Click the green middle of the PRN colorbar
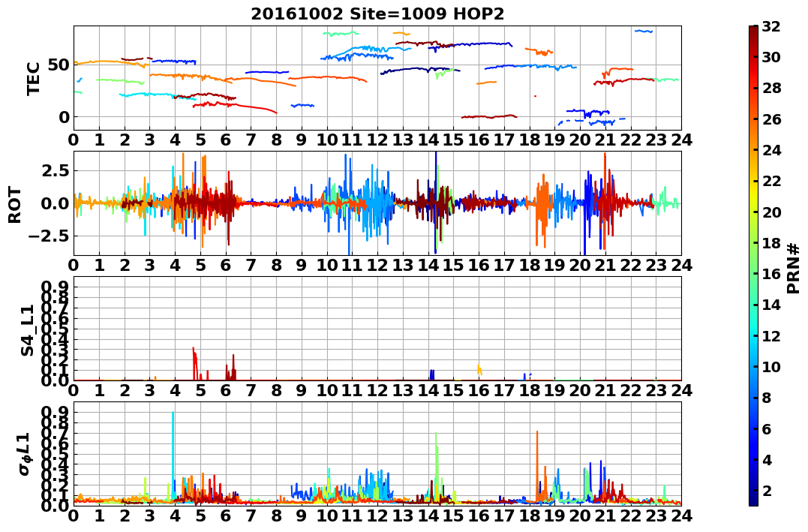The width and height of the screenshot is (808, 532). coord(753,266)
